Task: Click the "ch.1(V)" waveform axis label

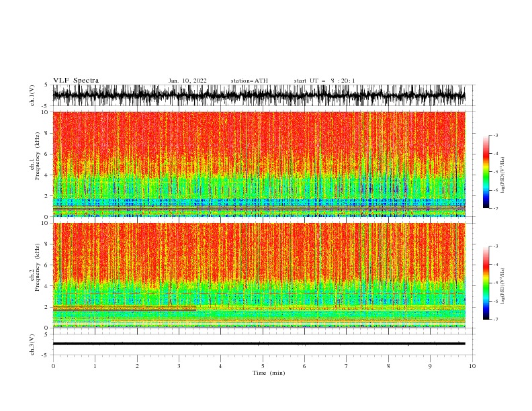Action: [32, 95]
